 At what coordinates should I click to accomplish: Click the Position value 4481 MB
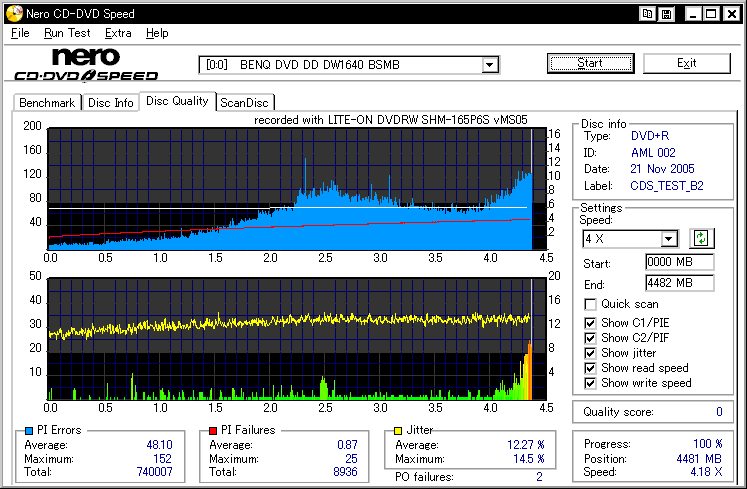(699, 458)
